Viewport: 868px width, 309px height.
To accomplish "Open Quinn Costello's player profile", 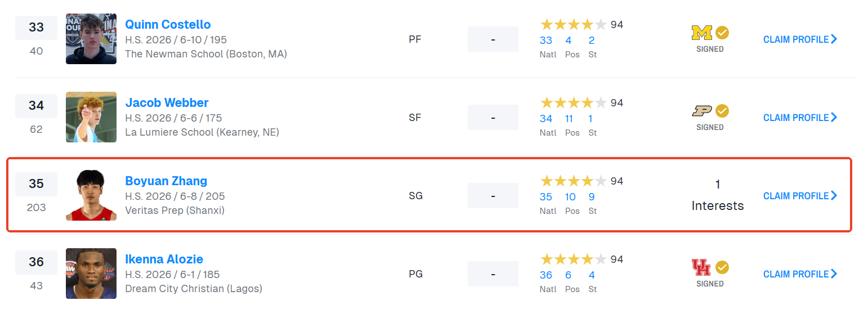I will (x=168, y=25).
